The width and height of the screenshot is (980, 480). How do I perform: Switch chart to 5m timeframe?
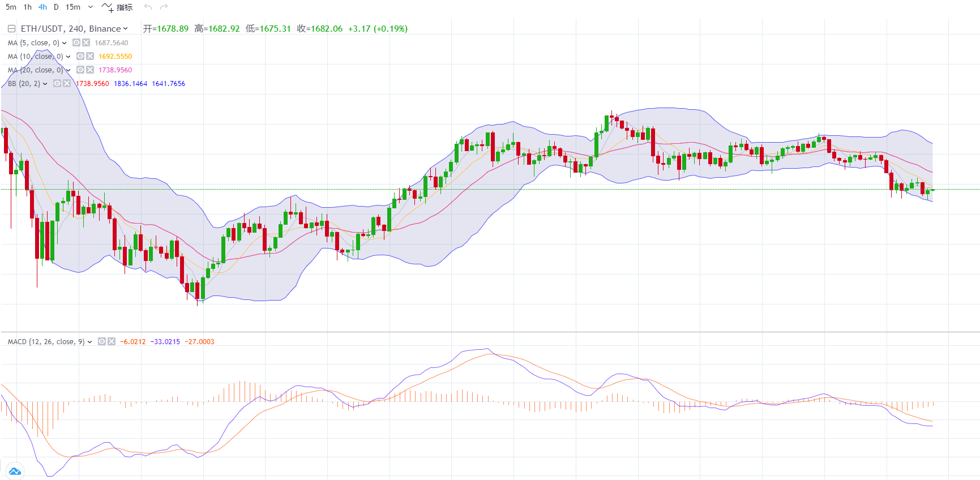coord(11,7)
